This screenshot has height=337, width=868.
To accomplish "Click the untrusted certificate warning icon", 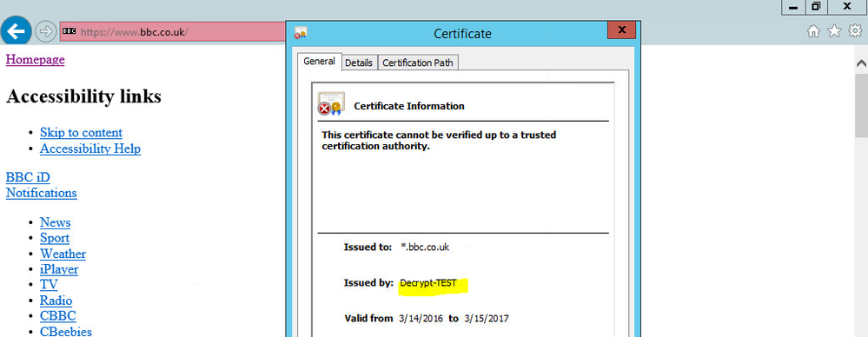I will click(331, 104).
